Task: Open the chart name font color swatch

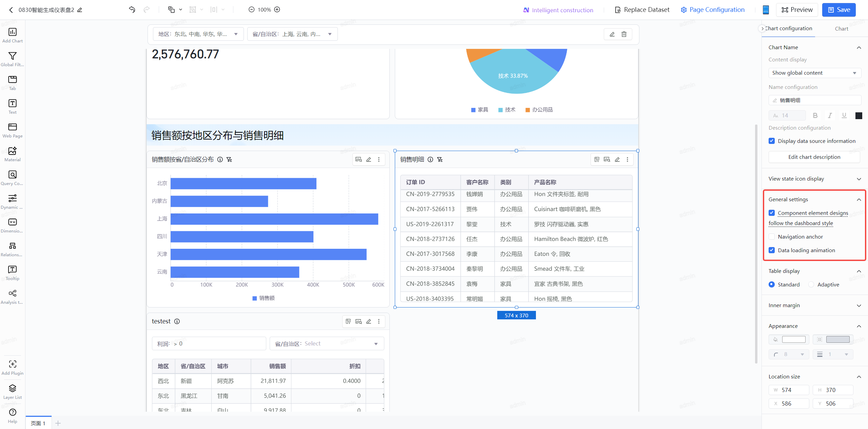Action: click(x=859, y=116)
